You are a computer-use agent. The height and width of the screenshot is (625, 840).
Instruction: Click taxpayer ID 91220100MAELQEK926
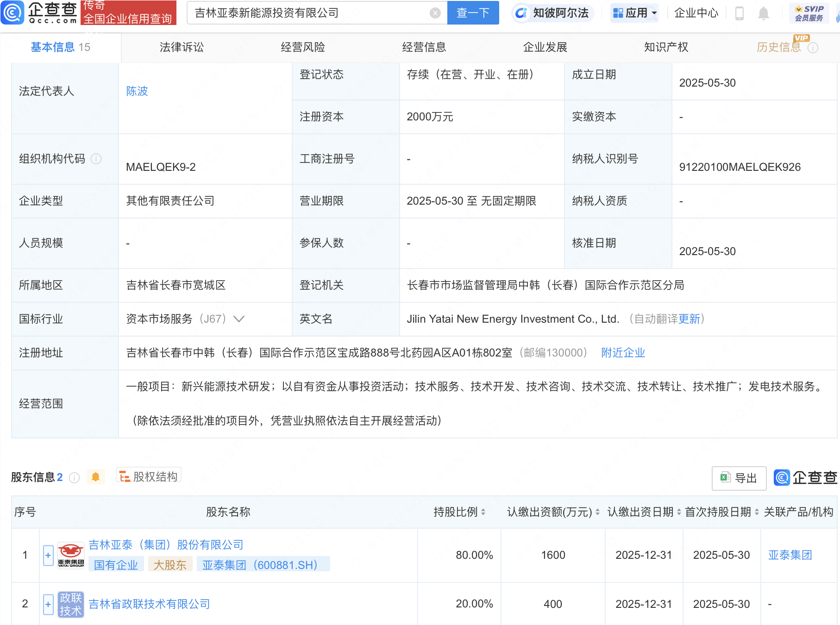click(x=740, y=167)
